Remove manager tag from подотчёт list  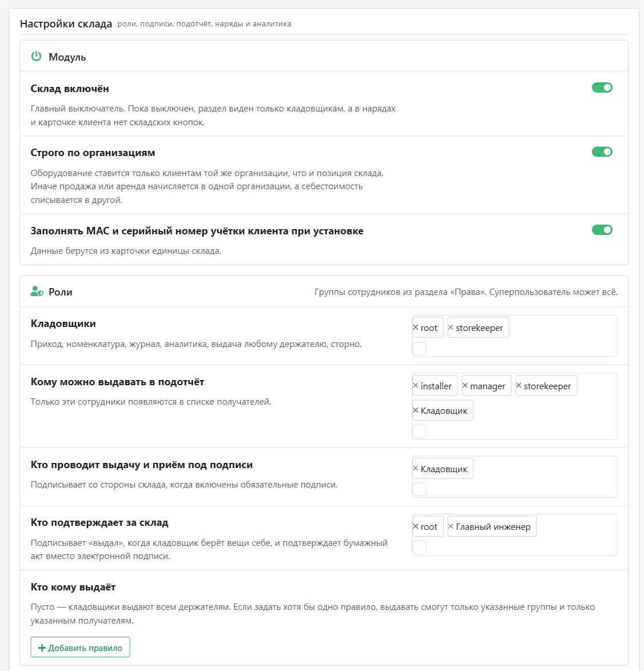click(465, 386)
